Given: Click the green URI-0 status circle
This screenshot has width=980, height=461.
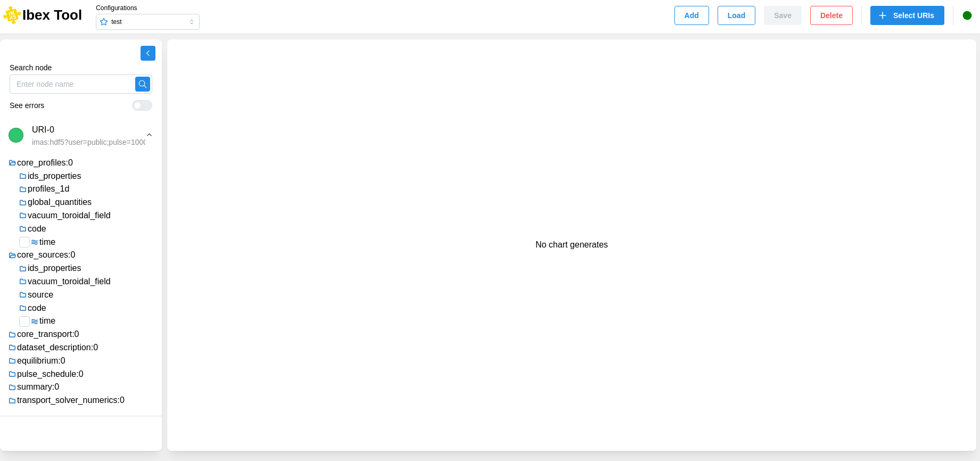Looking at the screenshot, I should pyautogui.click(x=16, y=135).
